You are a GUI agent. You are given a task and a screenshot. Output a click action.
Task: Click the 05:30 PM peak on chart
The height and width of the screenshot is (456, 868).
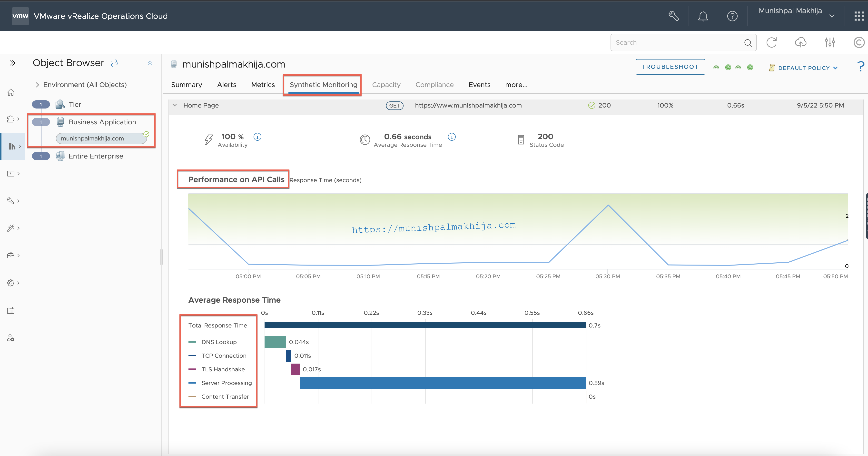click(x=608, y=205)
